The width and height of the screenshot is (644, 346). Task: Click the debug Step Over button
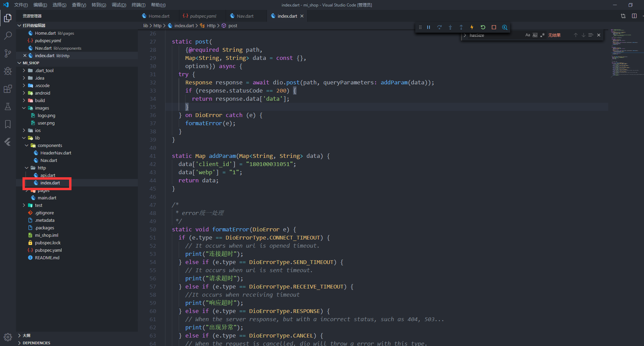pyautogui.click(x=439, y=27)
